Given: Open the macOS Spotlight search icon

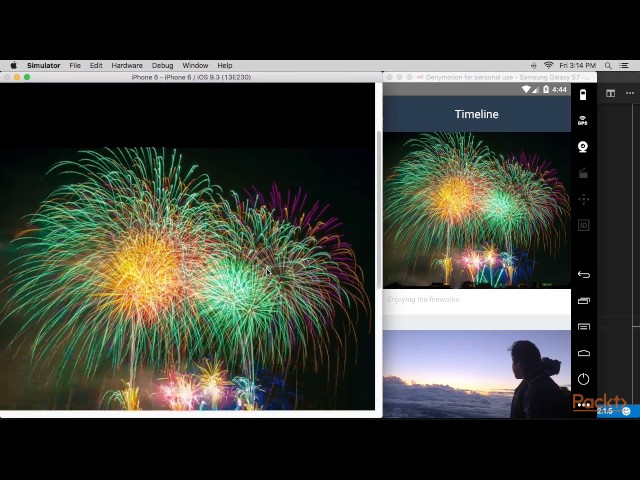Looking at the screenshot, I should pos(608,65).
